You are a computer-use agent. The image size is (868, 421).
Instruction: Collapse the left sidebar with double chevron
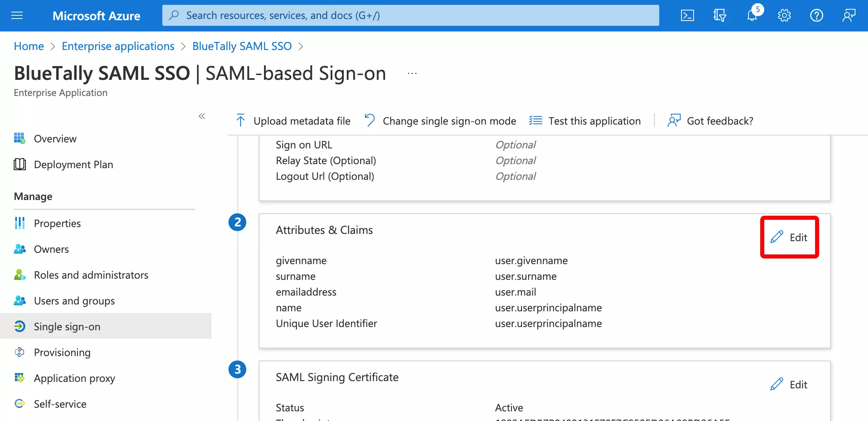click(202, 116)
